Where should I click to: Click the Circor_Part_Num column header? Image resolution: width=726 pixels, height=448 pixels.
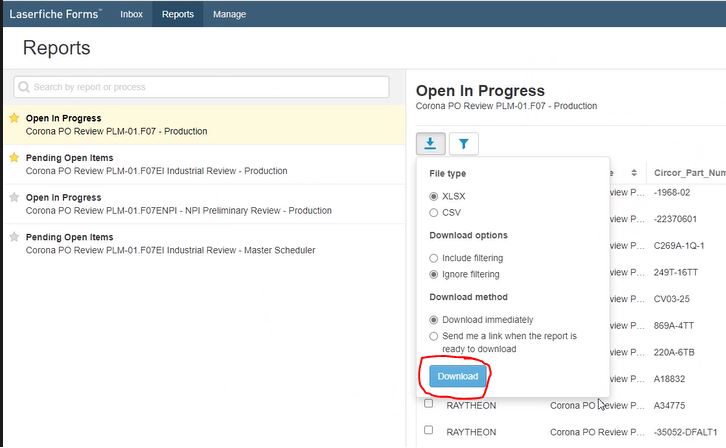(x=689, y=173)
